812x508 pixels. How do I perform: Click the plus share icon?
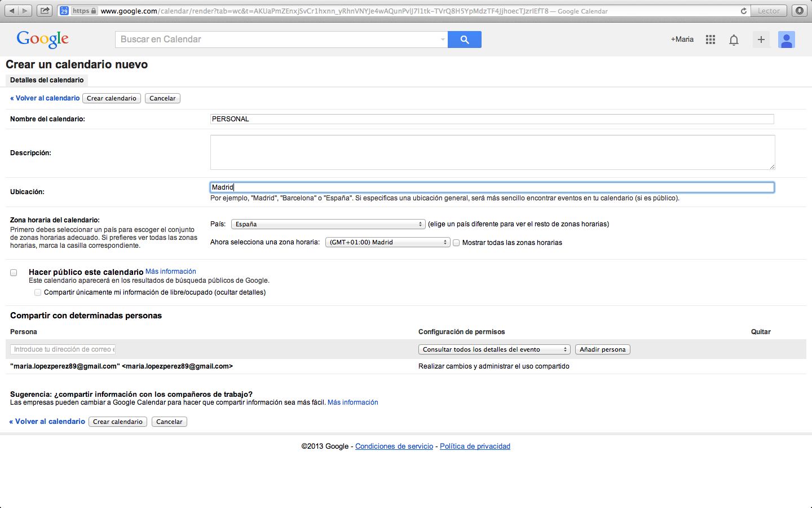tap(761, 40)
